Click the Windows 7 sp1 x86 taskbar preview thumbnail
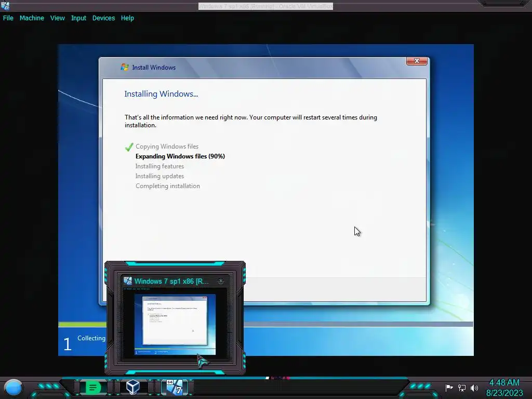This screenshot has width=532, height=399. (175, 324)
